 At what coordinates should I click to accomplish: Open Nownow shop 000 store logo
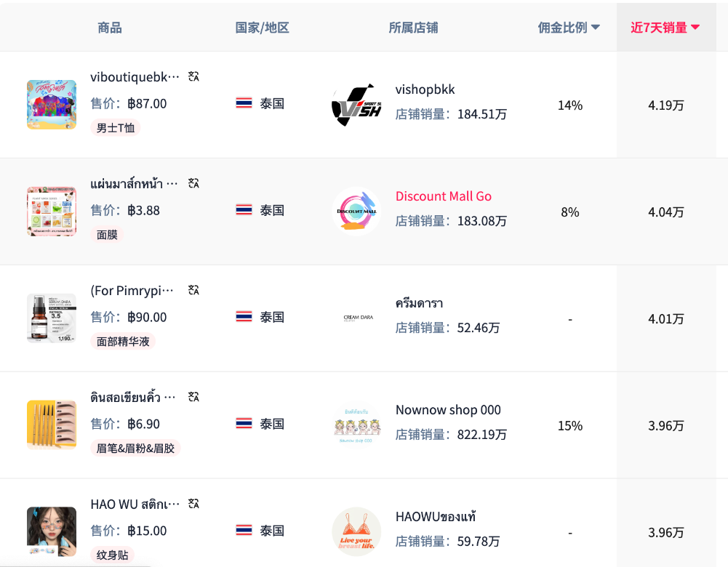pos(356,425)
